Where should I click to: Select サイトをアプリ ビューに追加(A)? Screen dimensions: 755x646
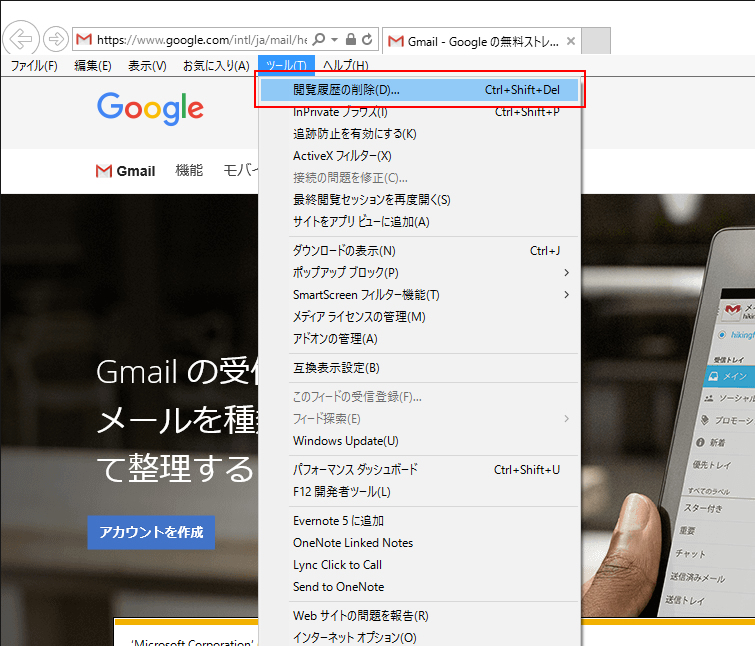(x=419, y=222)
